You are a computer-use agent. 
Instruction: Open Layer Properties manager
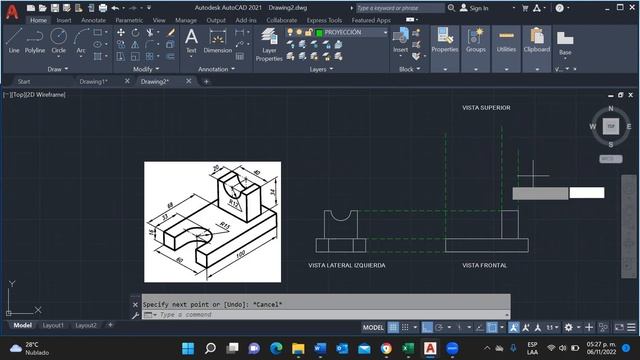pyautogui.click(x=269, y=44)
